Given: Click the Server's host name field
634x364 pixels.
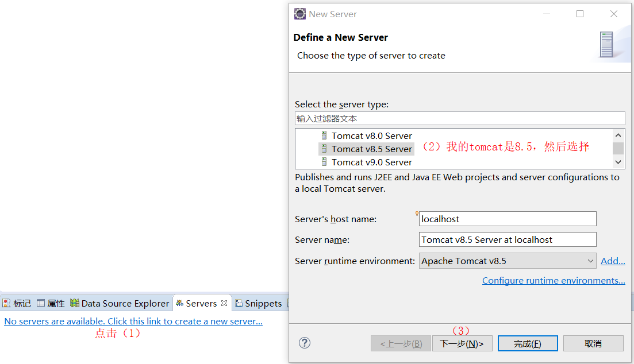Looking at the screenshot, I should point(508,219).
